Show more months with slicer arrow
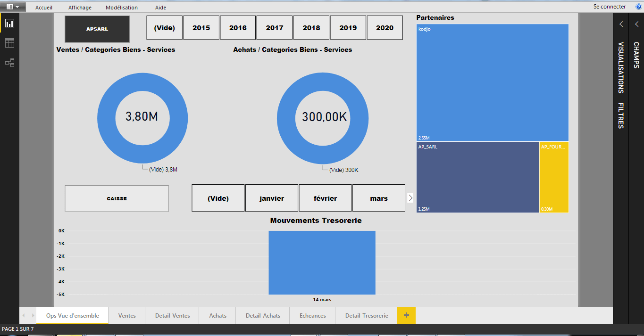The image size is (644, 336). tap(410, 198)
